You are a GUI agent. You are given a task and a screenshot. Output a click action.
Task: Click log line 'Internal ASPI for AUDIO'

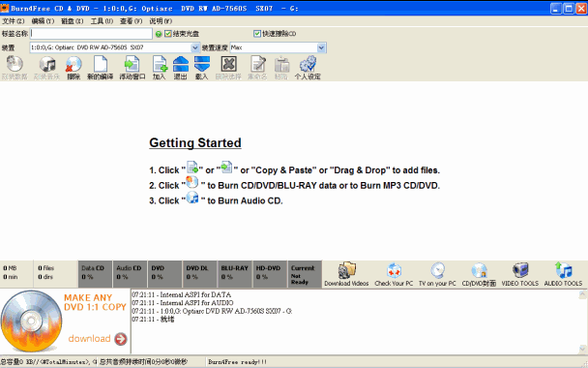click(183, 303)
